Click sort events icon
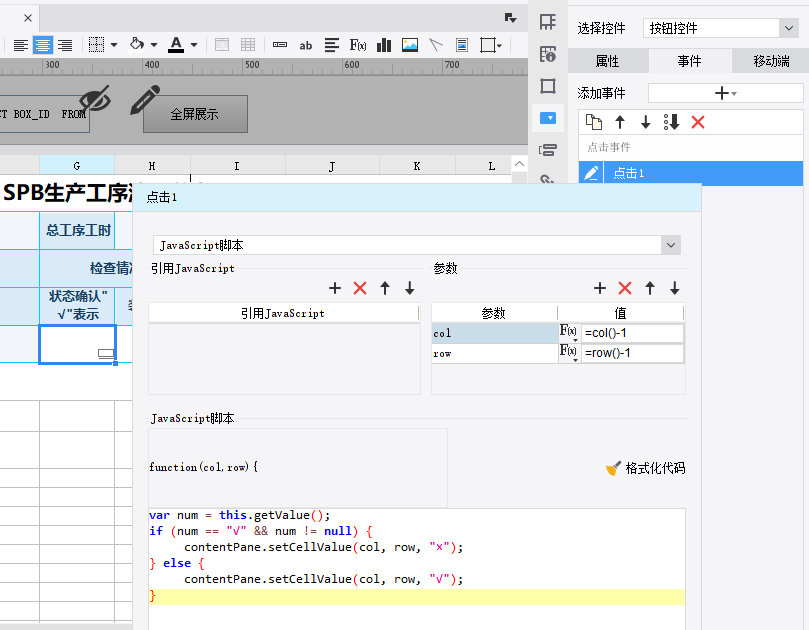The width and height of the screenshot is (809, 630). (x=671, y=122)
